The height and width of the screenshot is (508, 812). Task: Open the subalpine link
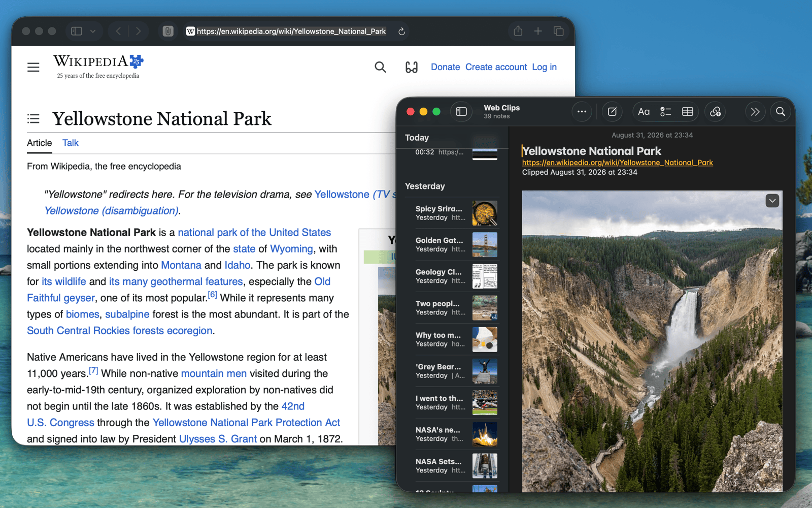(x=127, y=314)
